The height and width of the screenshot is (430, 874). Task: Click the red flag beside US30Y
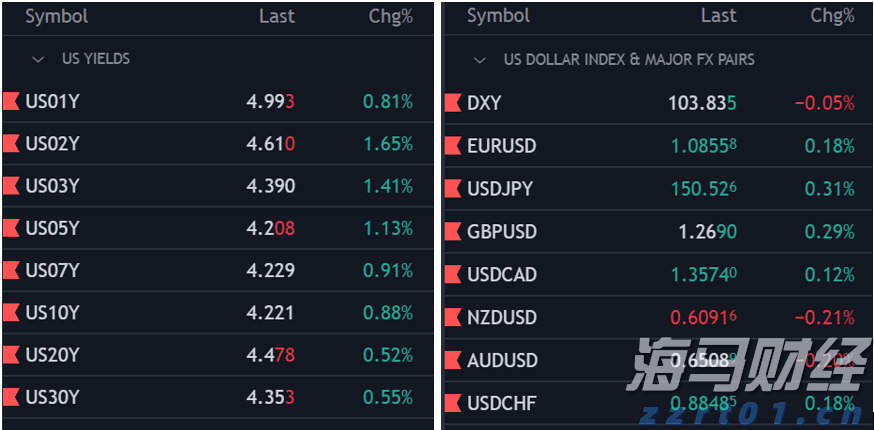pos(12,397)
